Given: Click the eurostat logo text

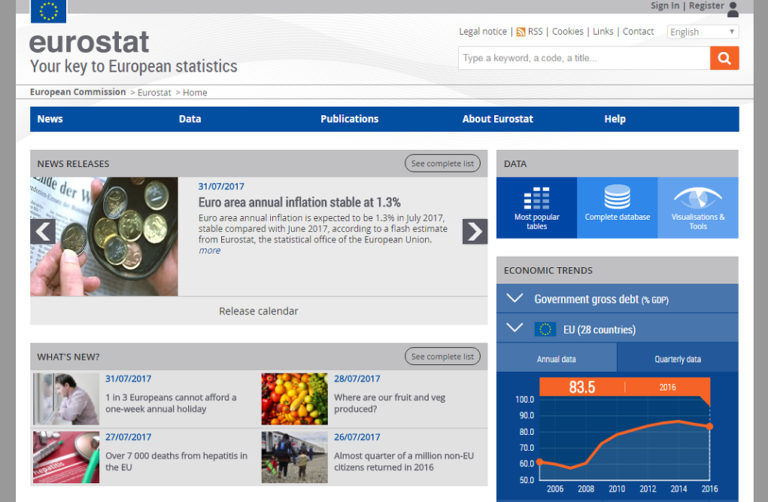Looking at the screenshot, I should pos(89,42).
